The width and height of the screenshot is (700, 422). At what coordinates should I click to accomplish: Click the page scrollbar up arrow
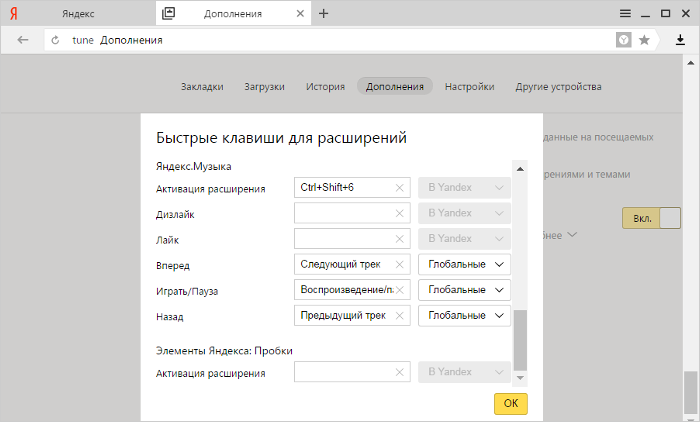691,63
